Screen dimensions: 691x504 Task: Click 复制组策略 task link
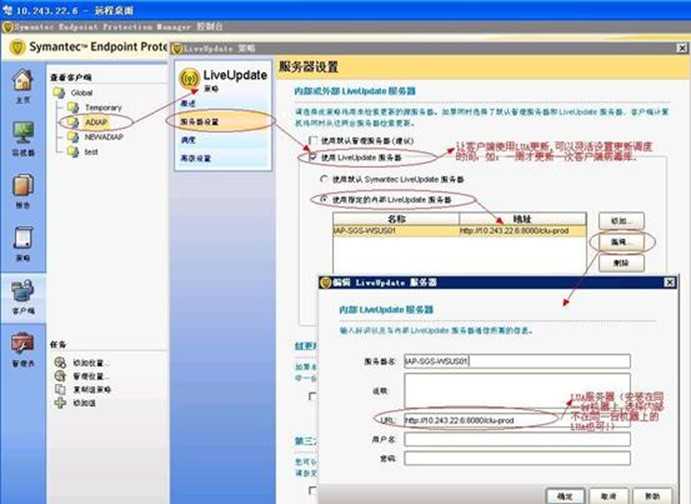92,389
